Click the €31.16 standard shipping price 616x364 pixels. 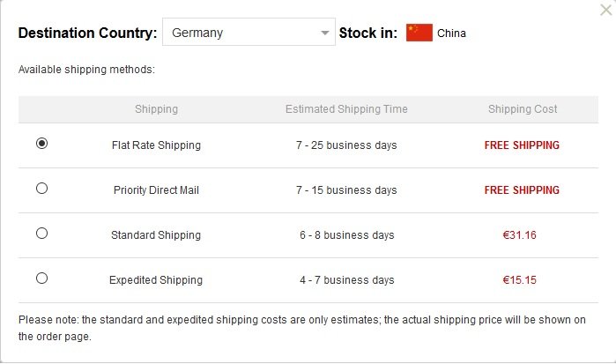click(519, 235)
